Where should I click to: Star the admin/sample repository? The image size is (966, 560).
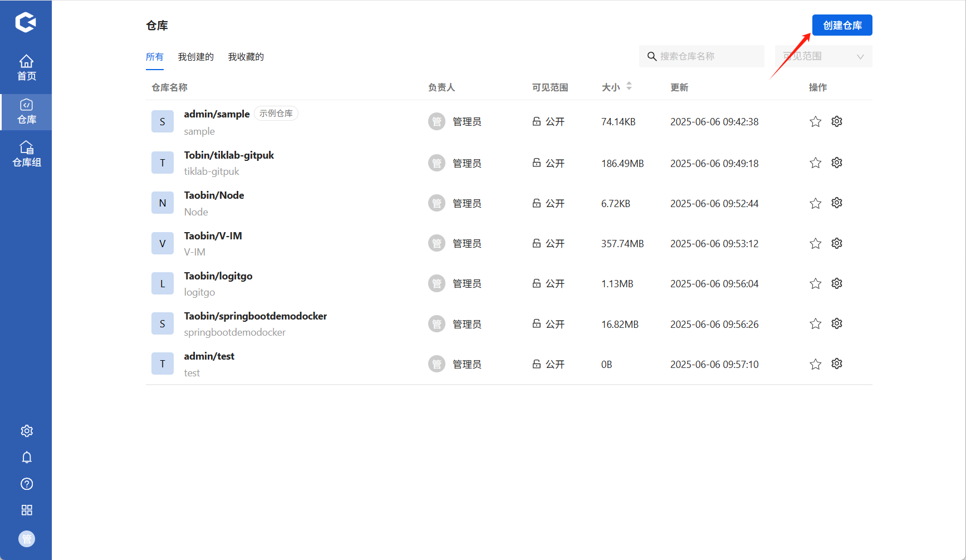pyautogui.click(x=816, y=121)
